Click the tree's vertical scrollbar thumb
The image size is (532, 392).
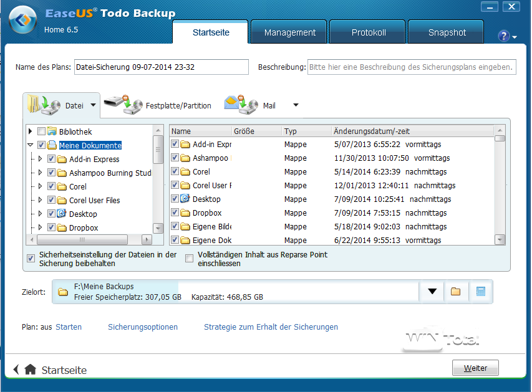(158, 150)
